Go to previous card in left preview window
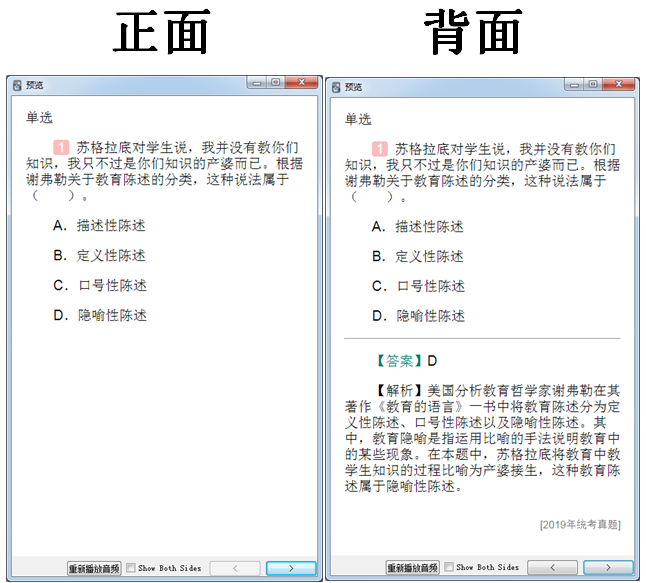The width and height of the screenshot is (646, 583). tap(235, 568)
